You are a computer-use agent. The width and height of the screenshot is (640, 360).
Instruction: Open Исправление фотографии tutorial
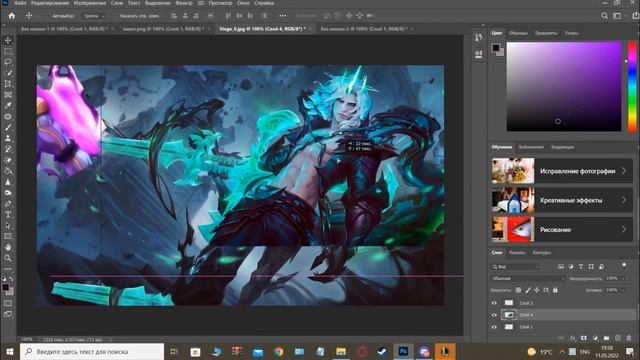pyautogui.click(x=562, y=171)
